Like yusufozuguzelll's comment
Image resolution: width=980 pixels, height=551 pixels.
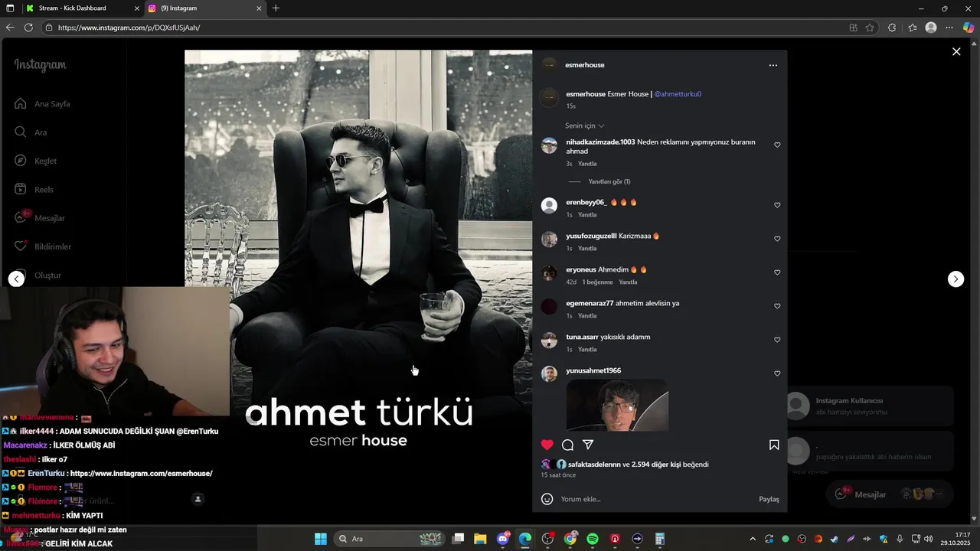click(777, 239)
